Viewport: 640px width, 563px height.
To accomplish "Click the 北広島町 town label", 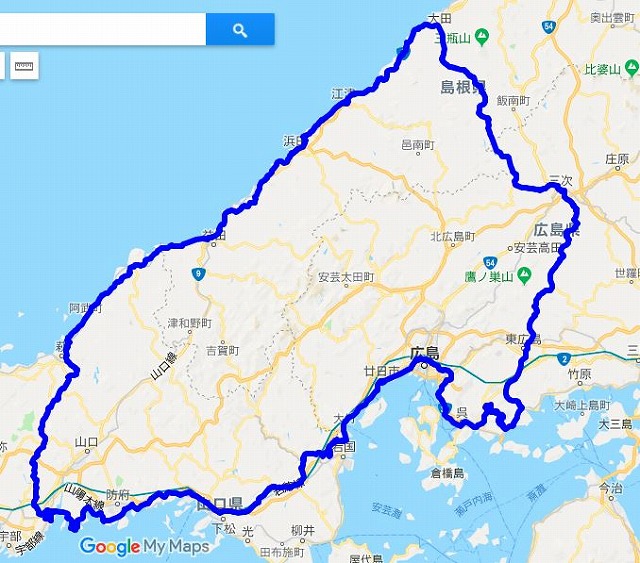I will coord(453,236).
